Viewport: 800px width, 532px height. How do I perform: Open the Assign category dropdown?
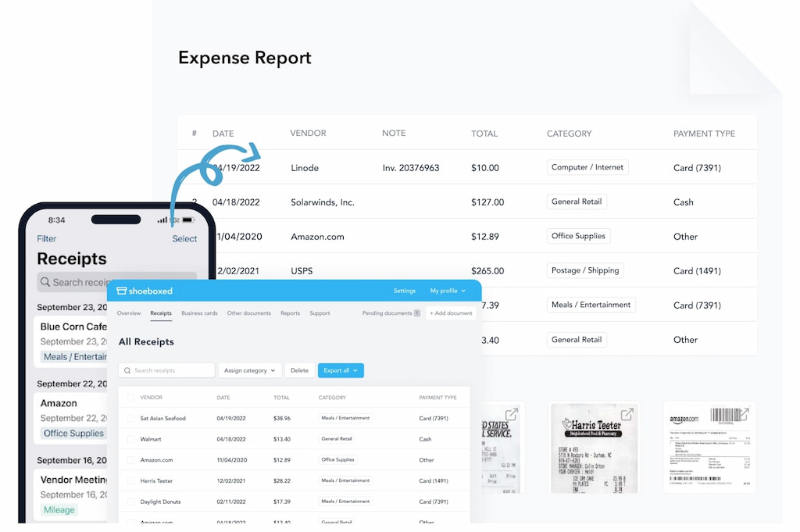coord(250,370)
